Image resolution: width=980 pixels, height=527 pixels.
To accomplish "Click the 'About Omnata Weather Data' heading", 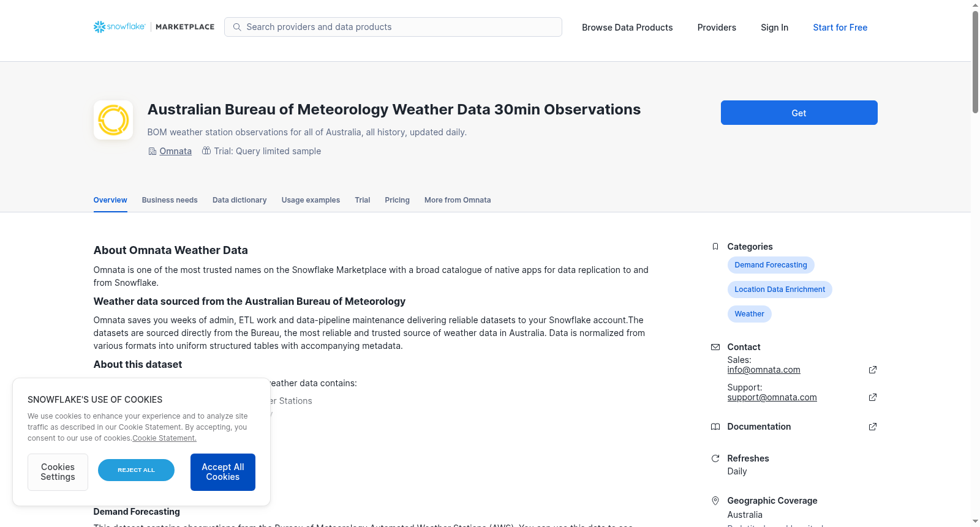I will click(x=170, y=250).
